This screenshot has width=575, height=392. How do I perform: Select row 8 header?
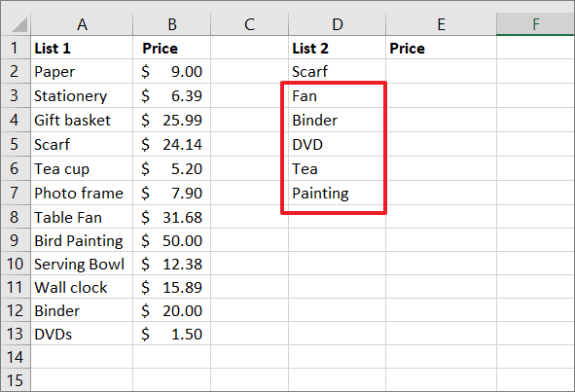click(x=16, y=217)
